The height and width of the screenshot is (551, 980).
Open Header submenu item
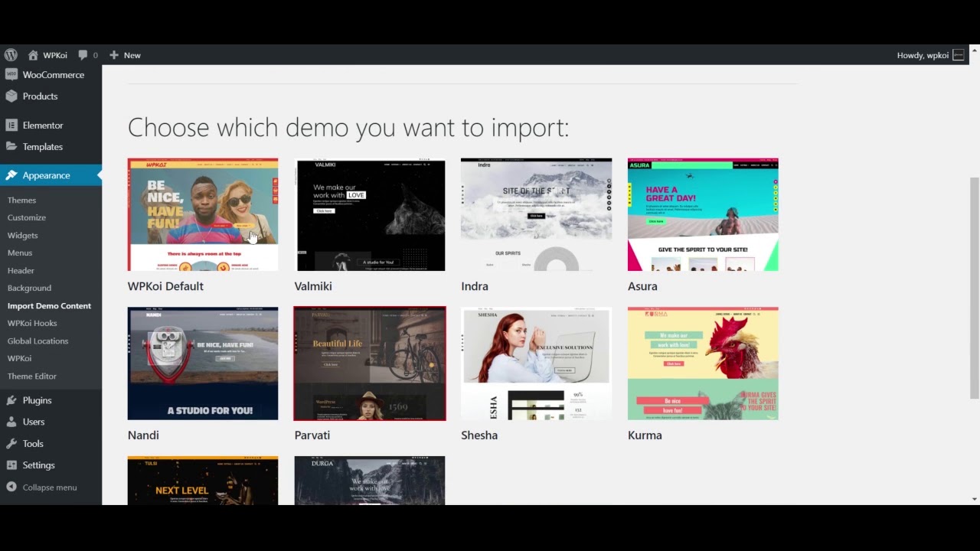pos(21,271)
